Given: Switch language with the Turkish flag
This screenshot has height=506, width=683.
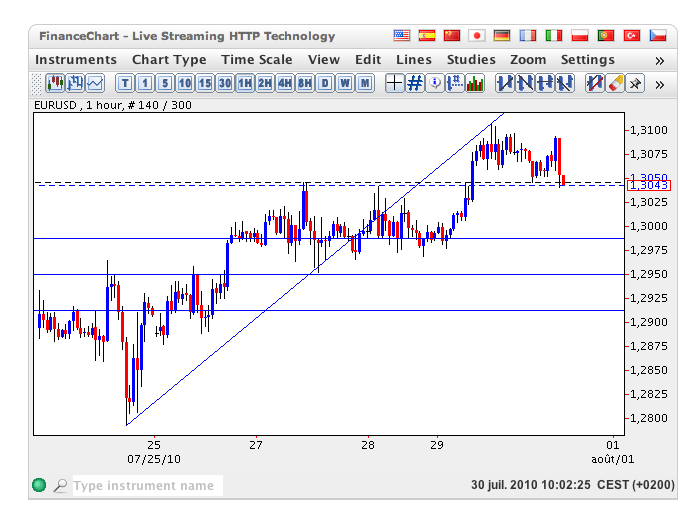Looking at the screenshot, I should click(x=632, y=35).
